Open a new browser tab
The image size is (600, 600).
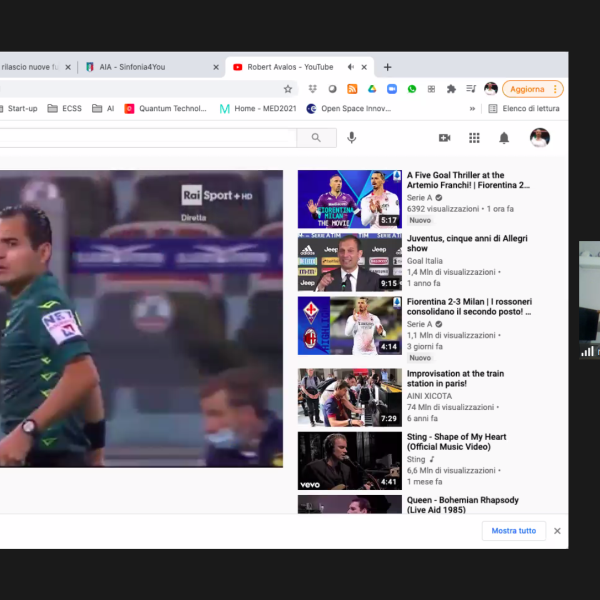[x=388, y=67]
